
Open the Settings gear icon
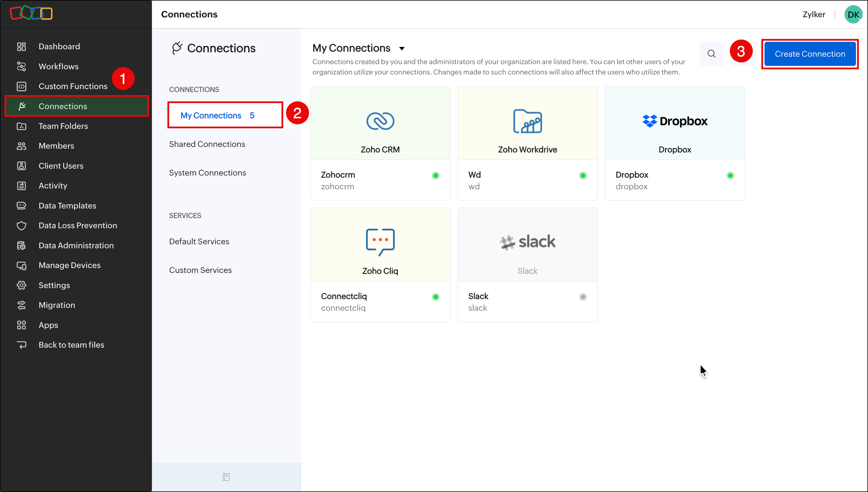pos(21,285)
